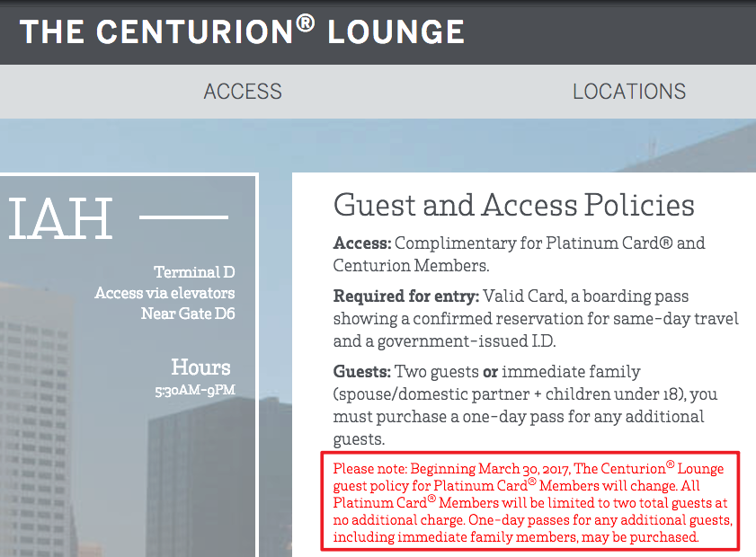756x557 pixels.
Task: Open the ACCESS navigation tab
Action: click(x=243, y=92)
